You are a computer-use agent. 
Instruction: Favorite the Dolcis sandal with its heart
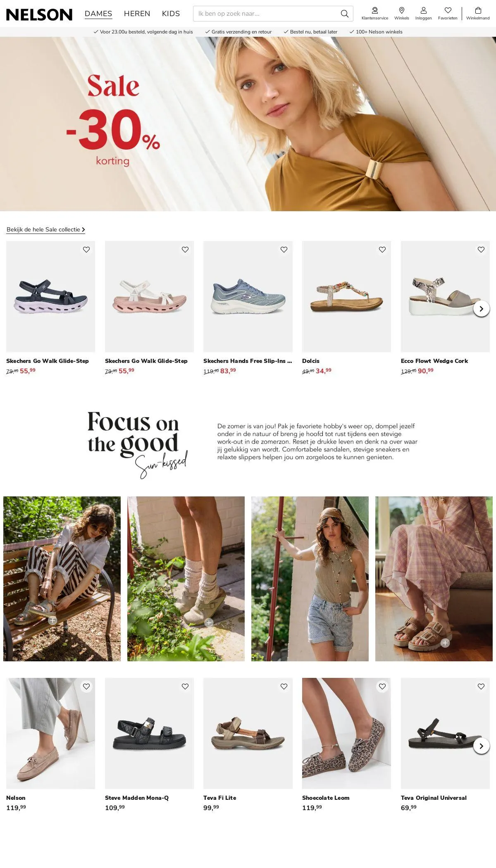[x=382, y=250]
